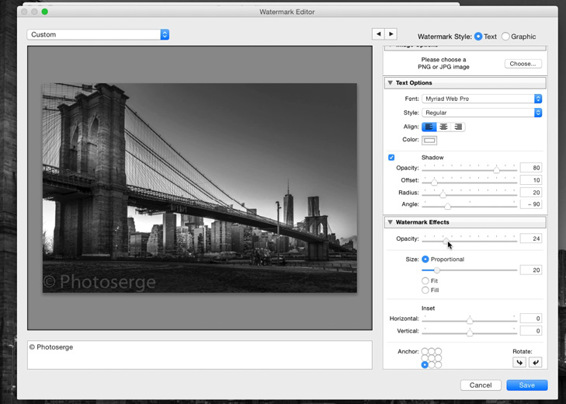
Task: Select left text alignment
Action: pyautogui.click(x=429, y=127)
